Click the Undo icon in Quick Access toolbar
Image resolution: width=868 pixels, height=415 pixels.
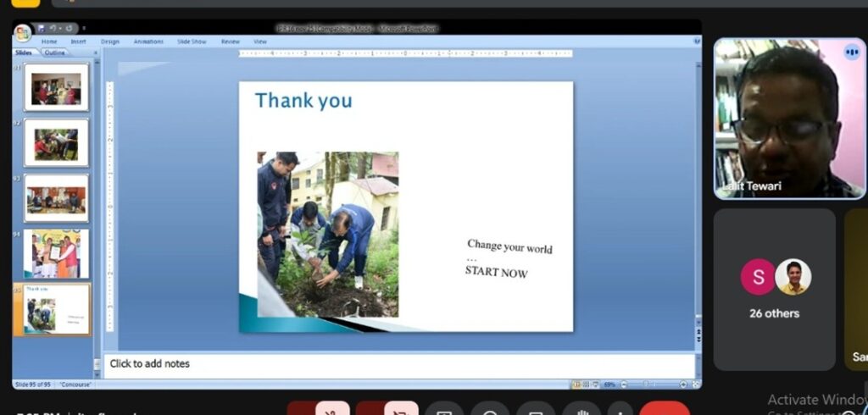(53, 29)
